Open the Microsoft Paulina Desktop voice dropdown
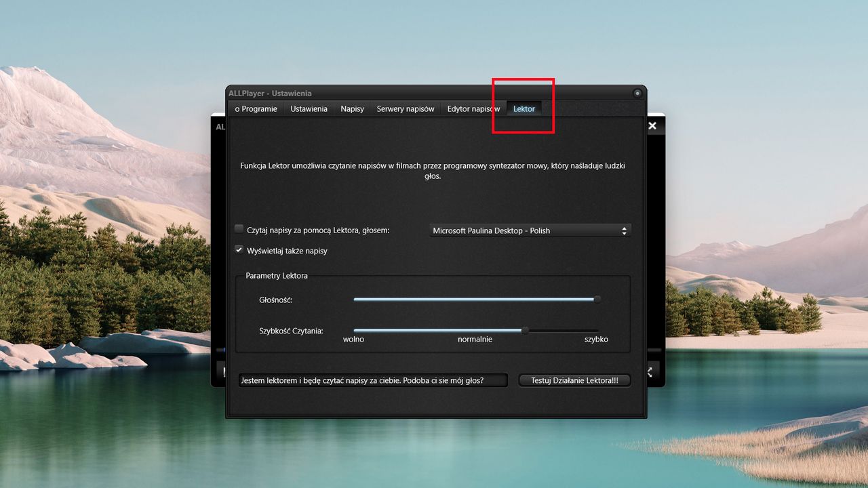 click(530, 230)
